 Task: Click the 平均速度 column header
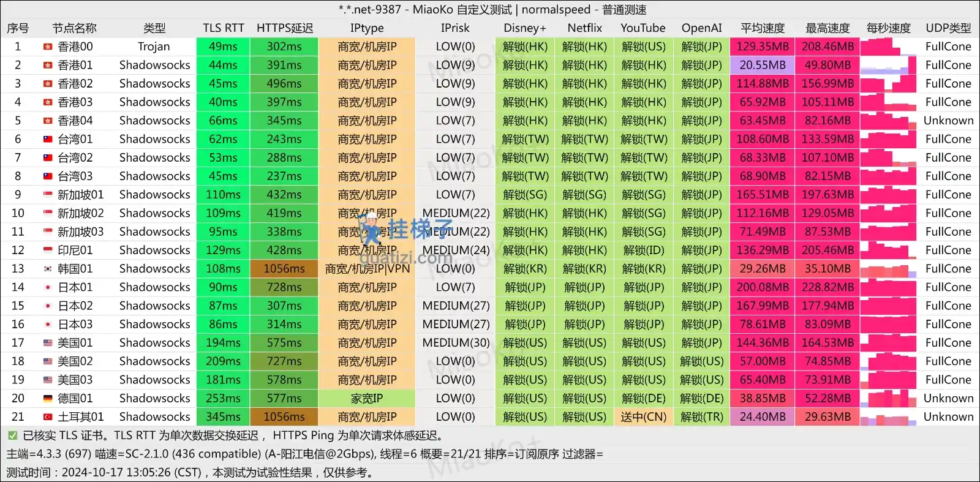763,28
